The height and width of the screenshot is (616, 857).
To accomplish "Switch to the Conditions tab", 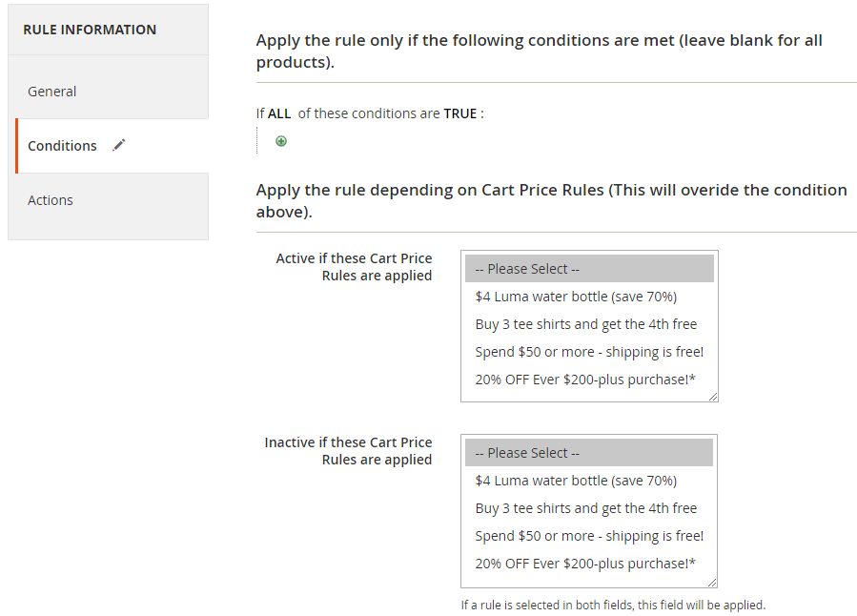I will click(x=63, y=146).
